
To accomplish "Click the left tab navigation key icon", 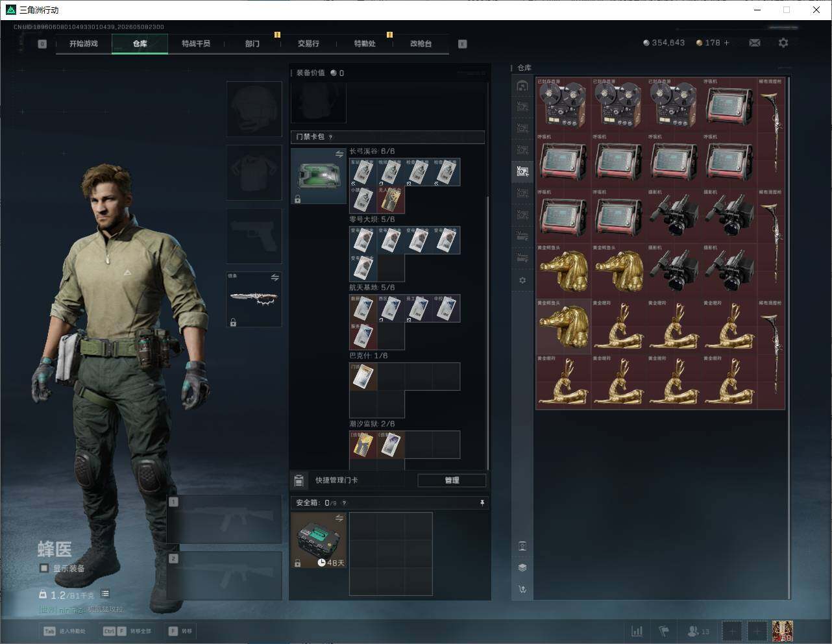I will tap(42, 44).
